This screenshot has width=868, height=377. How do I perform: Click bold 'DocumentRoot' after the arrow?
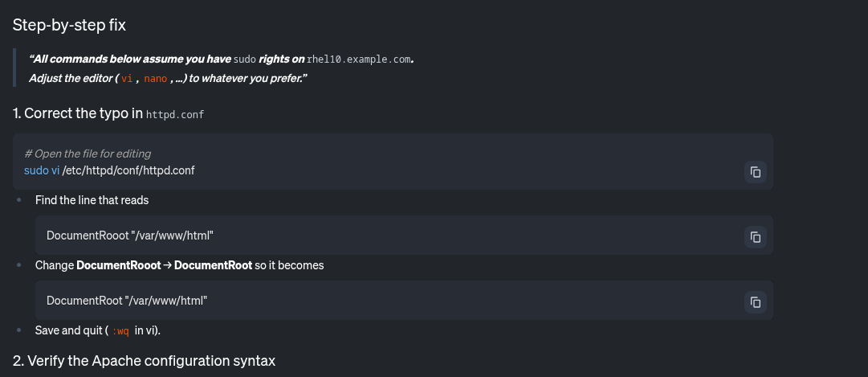(213, 265)
